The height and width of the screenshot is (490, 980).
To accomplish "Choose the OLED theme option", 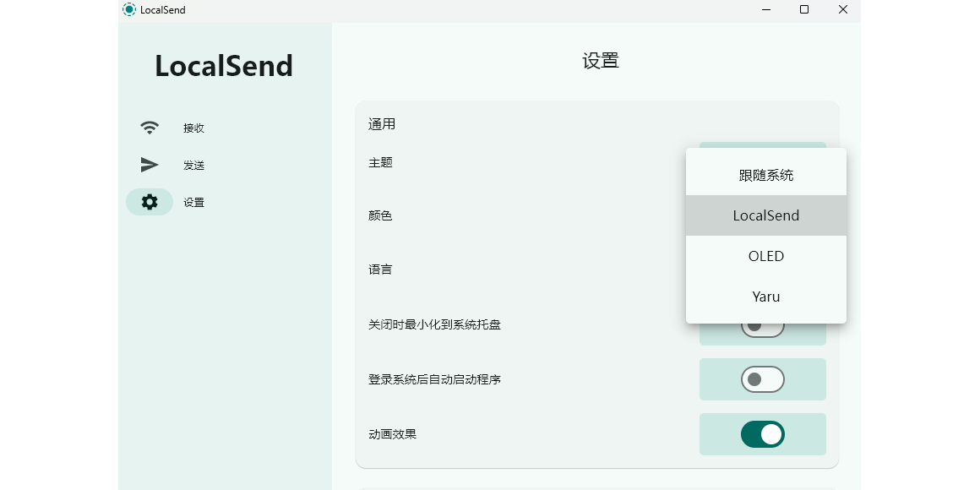I will pos(765,256).
